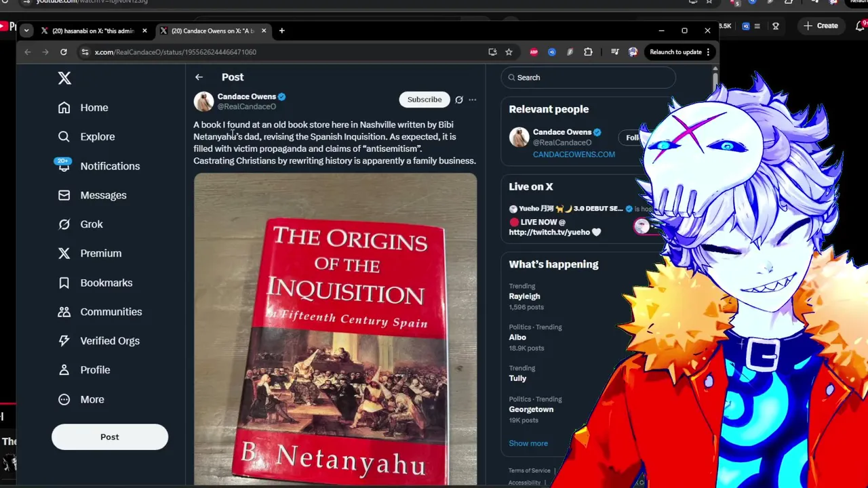Screen dimensions: 868x488
Task: Expand More options in sidebar
Action: [x=81, y=399]
